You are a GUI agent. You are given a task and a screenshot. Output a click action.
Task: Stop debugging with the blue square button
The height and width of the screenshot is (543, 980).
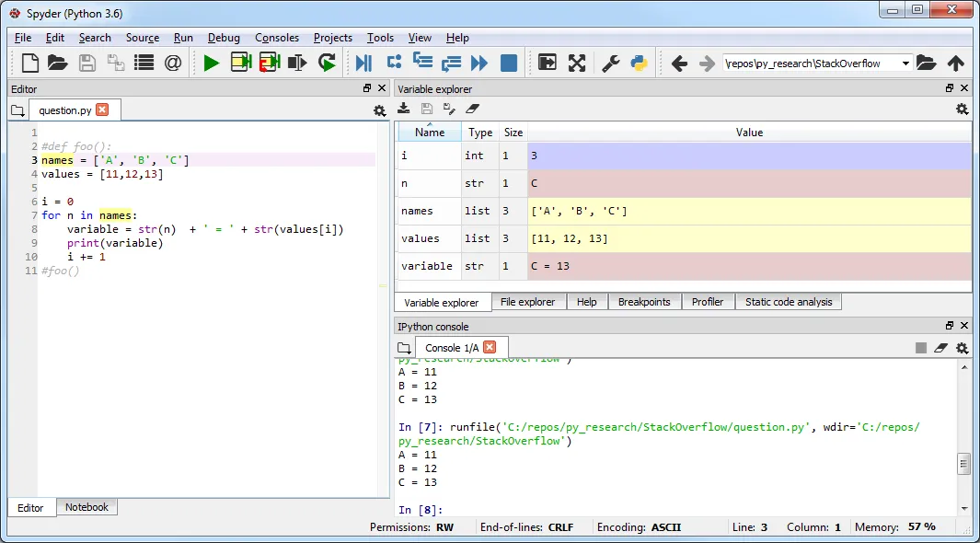508,63
